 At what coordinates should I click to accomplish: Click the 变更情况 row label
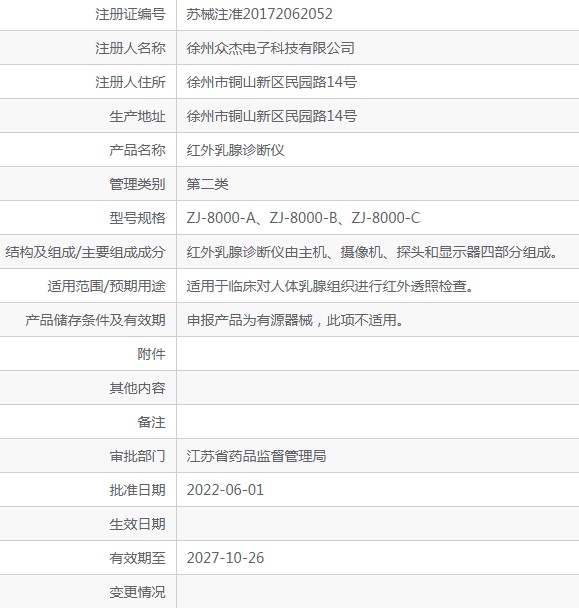click(137, 592)
